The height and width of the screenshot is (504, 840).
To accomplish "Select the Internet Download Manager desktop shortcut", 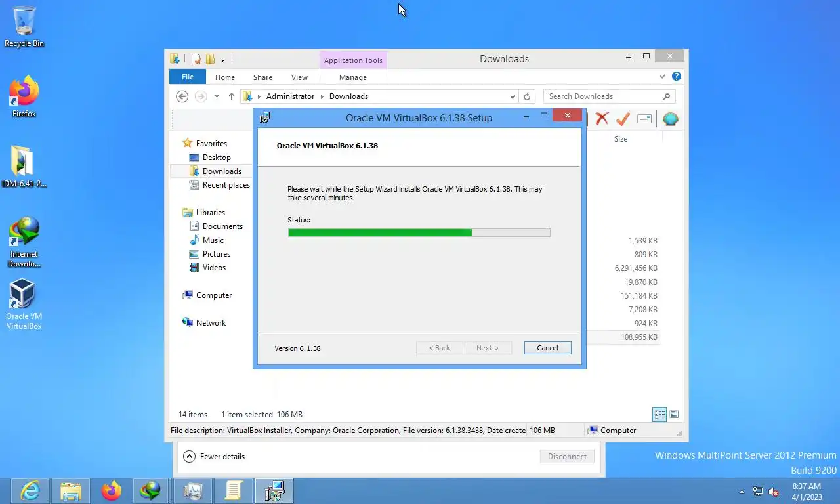I will (24, 242).
